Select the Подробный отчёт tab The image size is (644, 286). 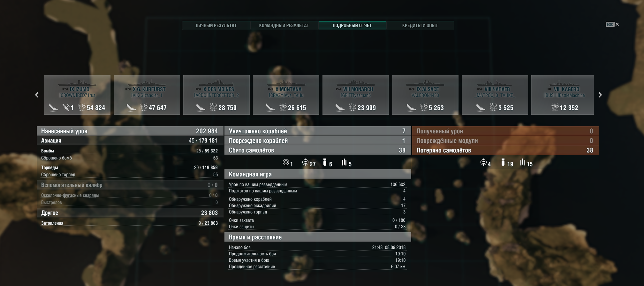point(352,25)
